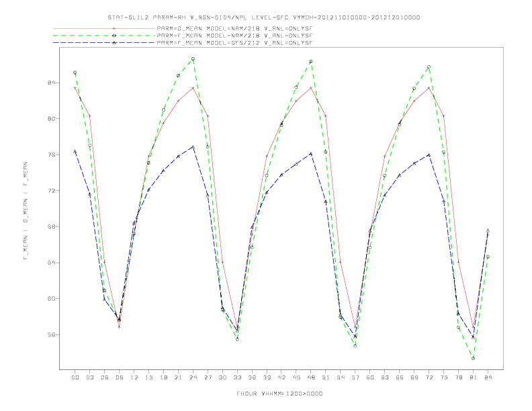Click forecast hour tick label 60
This screenshot has width=532, height=411.
click(x=370, y=377)
